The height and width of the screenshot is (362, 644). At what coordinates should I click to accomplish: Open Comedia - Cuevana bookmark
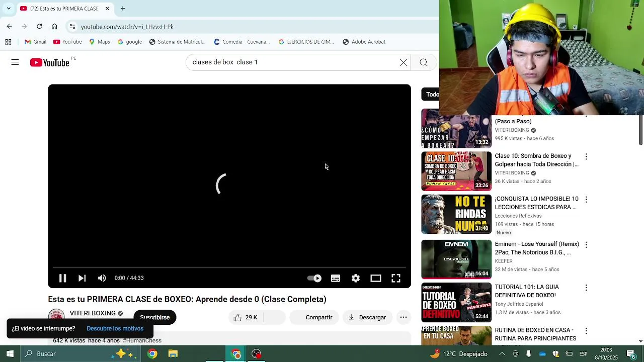242,42
